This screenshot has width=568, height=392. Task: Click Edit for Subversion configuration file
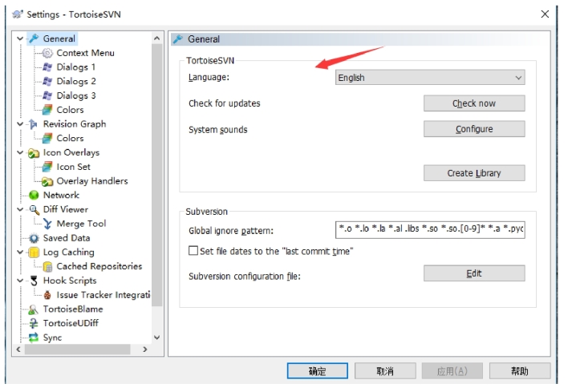[474, 273]
